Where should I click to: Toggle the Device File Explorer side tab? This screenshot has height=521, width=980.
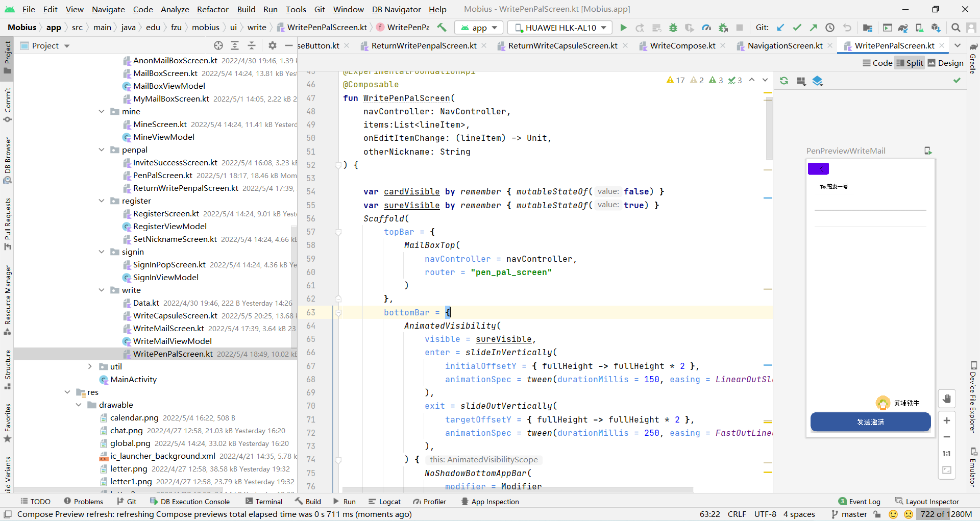pos(973,397)
